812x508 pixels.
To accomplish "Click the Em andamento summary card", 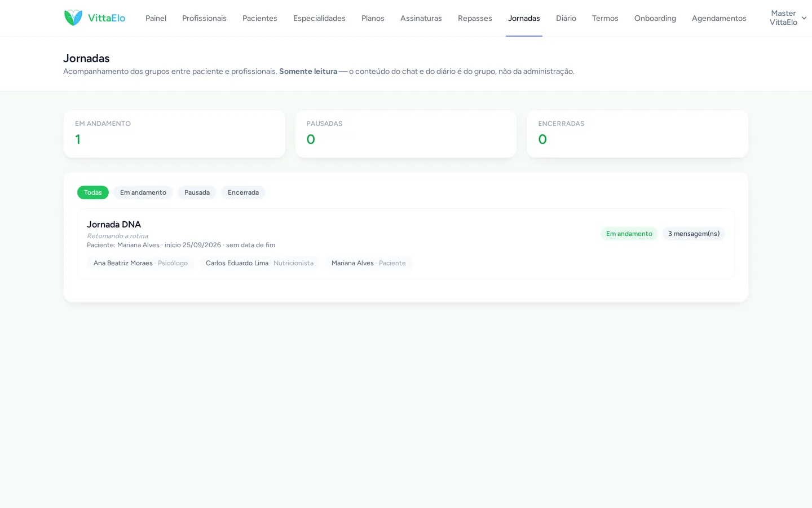I will point(174,134).
